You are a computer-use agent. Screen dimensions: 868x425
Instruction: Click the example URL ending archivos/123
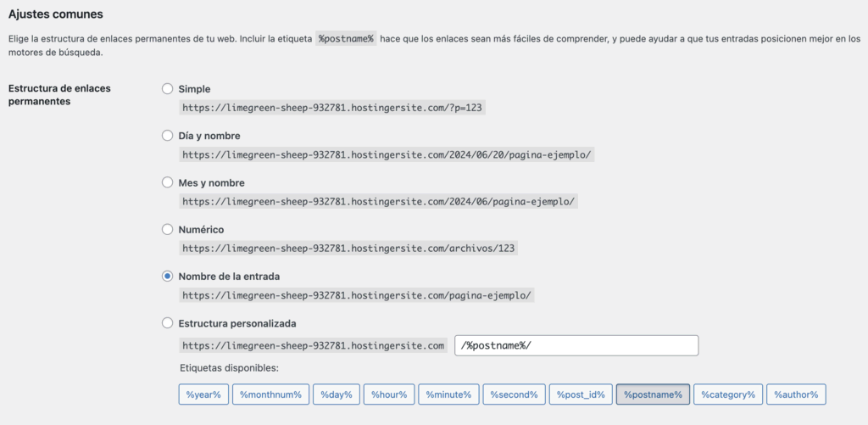point(348,249)
